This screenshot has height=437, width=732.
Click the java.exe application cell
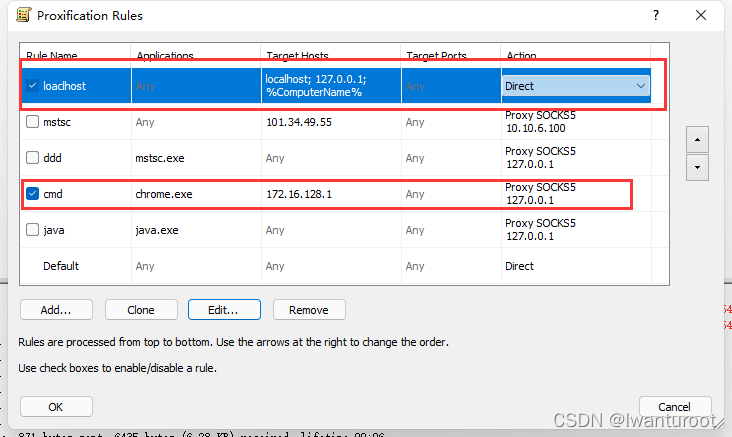point(157,230)
